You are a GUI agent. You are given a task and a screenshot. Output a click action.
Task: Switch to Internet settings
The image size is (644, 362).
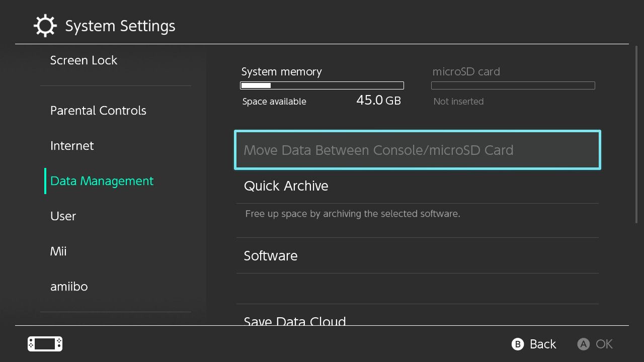tap(72, 145)
